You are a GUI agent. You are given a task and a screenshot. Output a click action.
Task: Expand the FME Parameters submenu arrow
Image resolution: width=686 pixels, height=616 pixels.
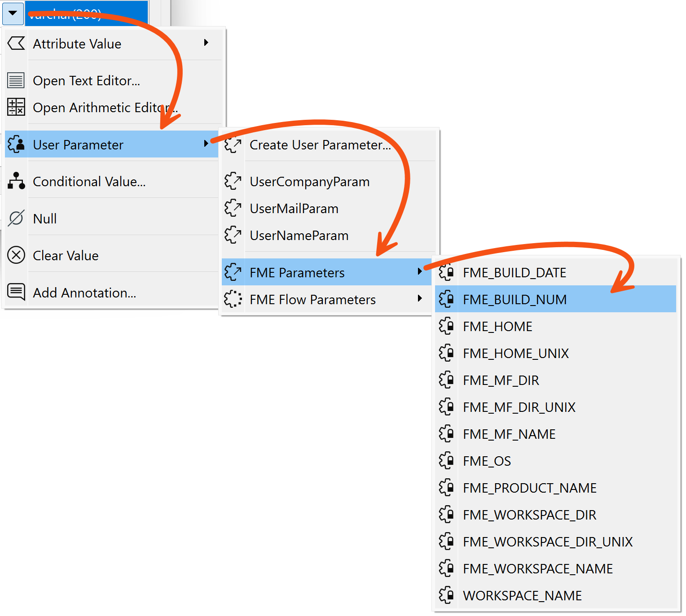click(x=420, y=272)
